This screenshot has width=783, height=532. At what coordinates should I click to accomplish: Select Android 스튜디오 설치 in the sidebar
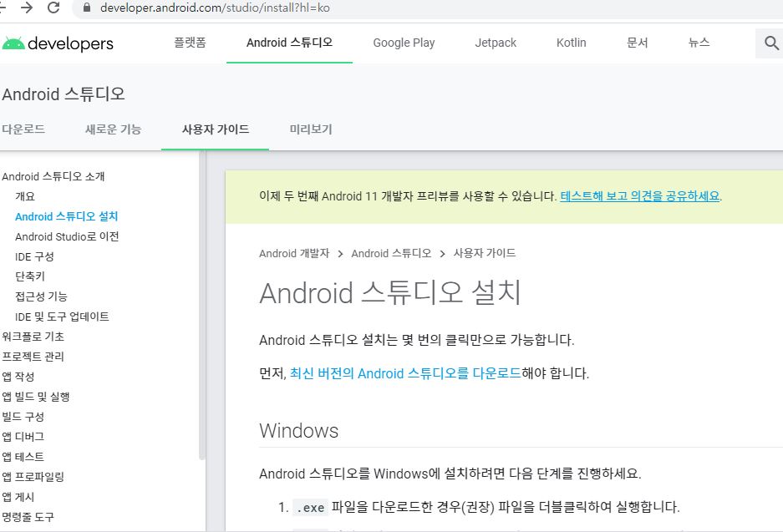pyautogui.click(x=66, y=216)
